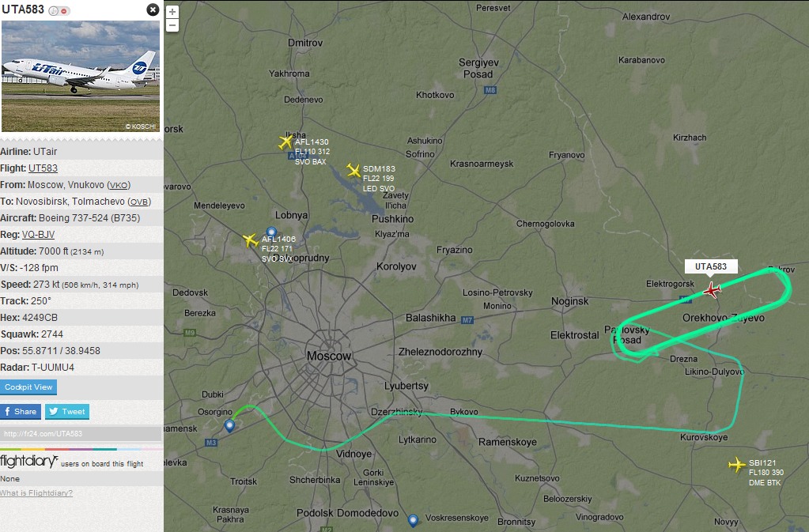The image size is (809, 532).
Task: Click the Sheremetyevo airport pin near Lobnya
Action: click(x=271, y=232)
